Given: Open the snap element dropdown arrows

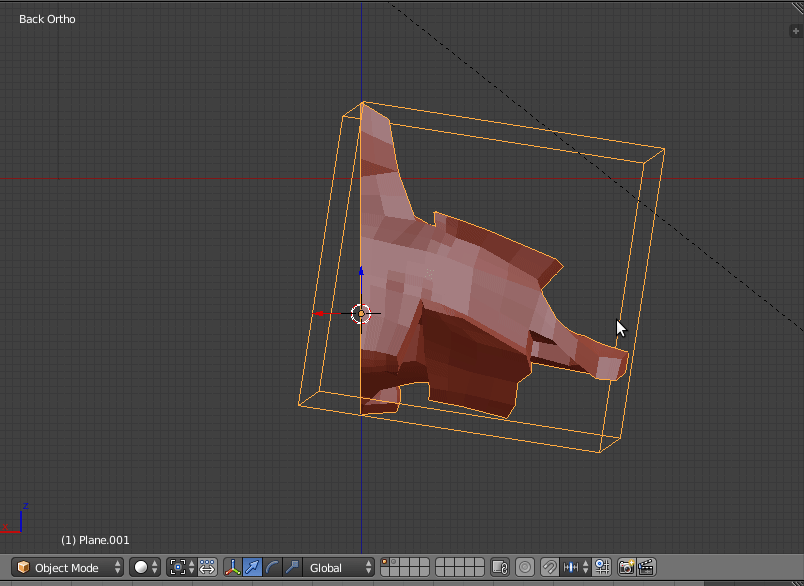Looking at the screenshot, I should tap(586, 567).
